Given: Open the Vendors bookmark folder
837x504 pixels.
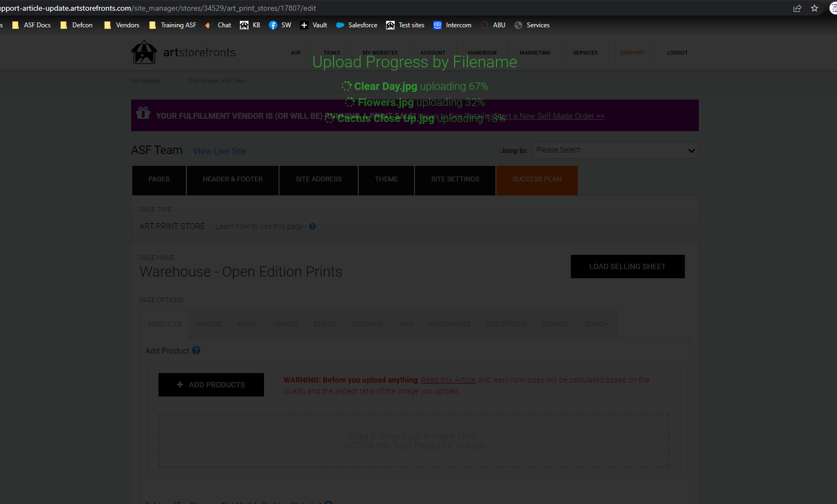Looking at the screenshot, I should point(122,25).
